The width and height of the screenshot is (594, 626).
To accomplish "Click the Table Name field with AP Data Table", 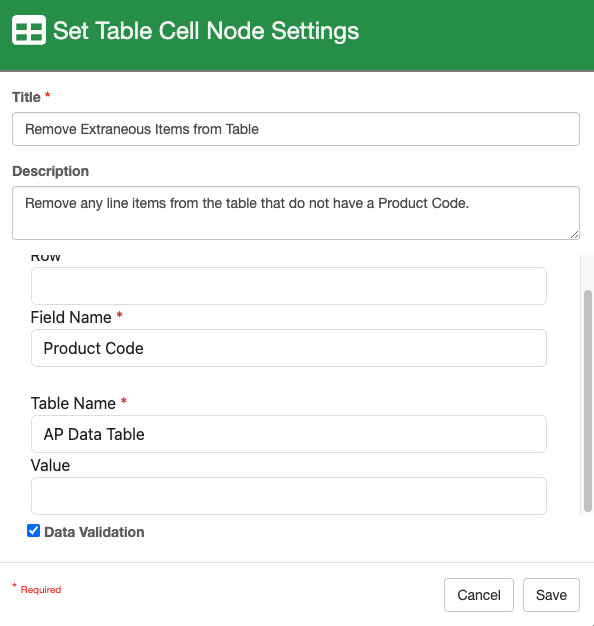I will click(289, 434).
